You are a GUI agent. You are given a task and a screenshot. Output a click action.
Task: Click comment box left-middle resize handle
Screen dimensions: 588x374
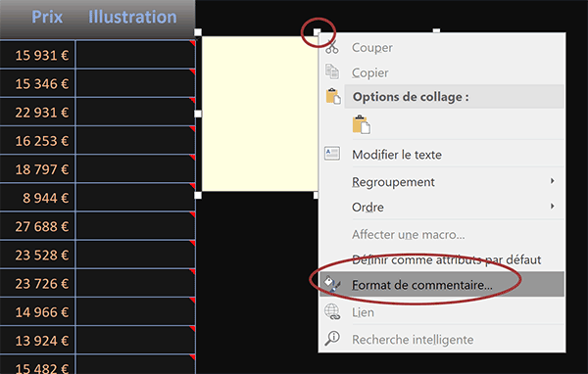click(198, 114)
